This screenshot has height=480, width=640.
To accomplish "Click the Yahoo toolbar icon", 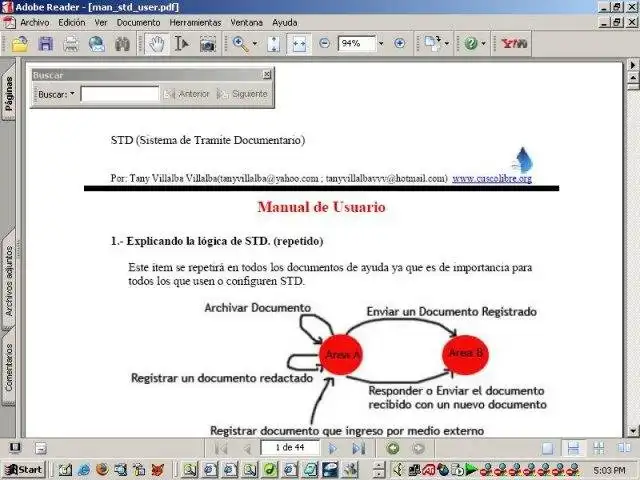I will click(x=514, y=43).
